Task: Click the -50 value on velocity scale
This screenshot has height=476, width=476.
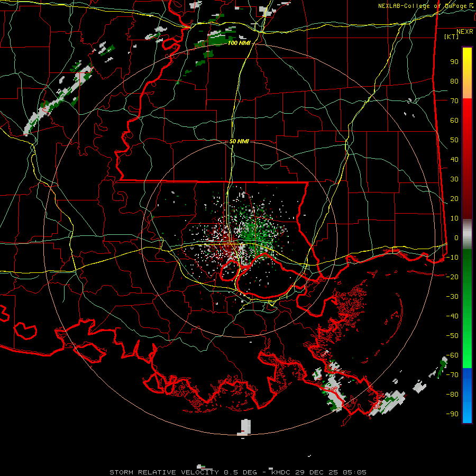Action: click(452, 336)
